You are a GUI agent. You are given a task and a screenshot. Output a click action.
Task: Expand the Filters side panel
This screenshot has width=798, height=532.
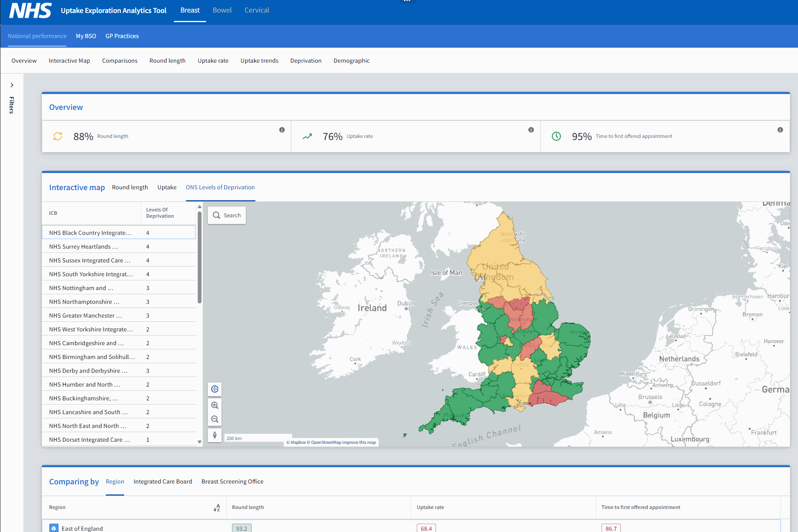[12, 85]
